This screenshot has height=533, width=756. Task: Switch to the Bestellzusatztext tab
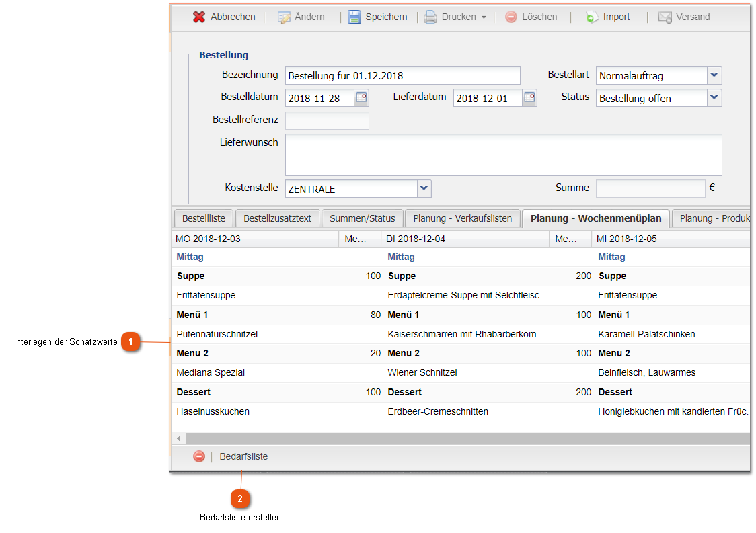click(277, 218)
